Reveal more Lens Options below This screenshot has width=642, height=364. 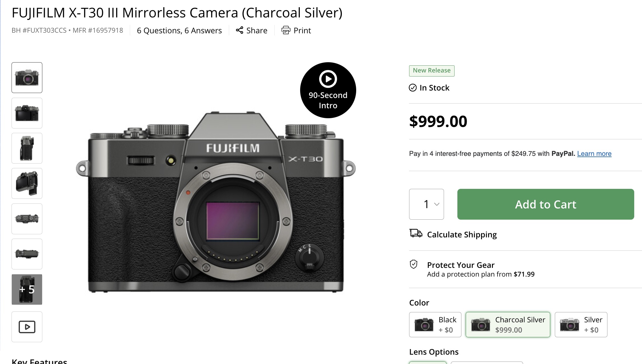[434, 352]
